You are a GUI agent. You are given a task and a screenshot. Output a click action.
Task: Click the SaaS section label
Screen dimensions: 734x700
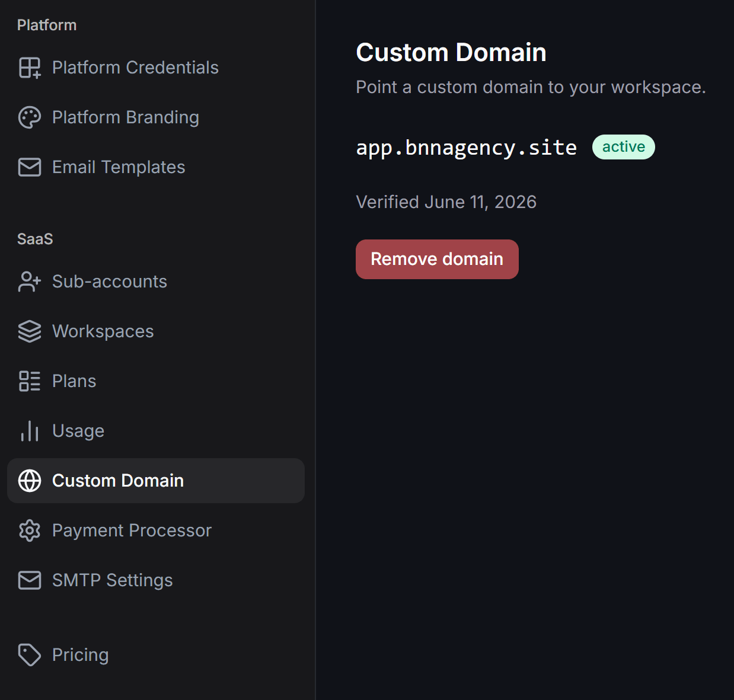35,239
